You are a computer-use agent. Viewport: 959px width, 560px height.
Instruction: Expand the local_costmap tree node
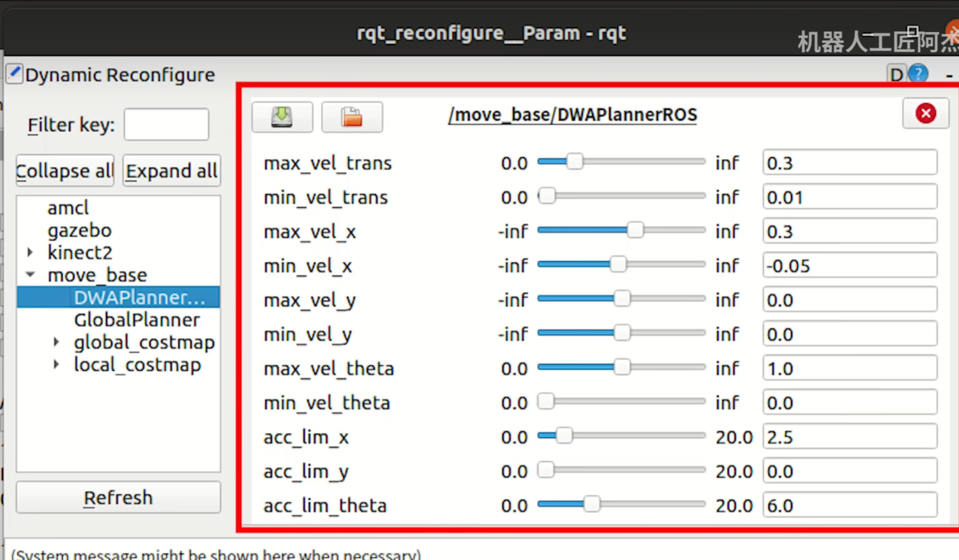click(x=56, y=364)
